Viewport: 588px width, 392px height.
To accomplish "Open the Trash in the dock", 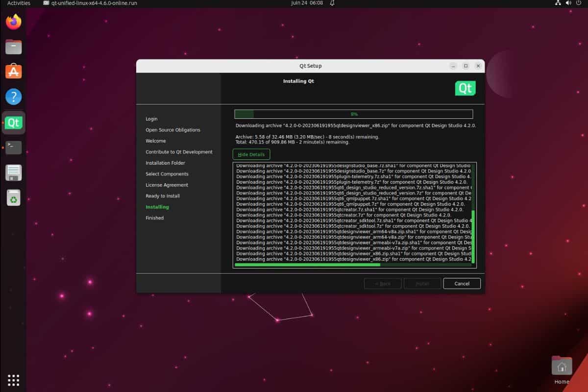I will click(x=14, y=198).
